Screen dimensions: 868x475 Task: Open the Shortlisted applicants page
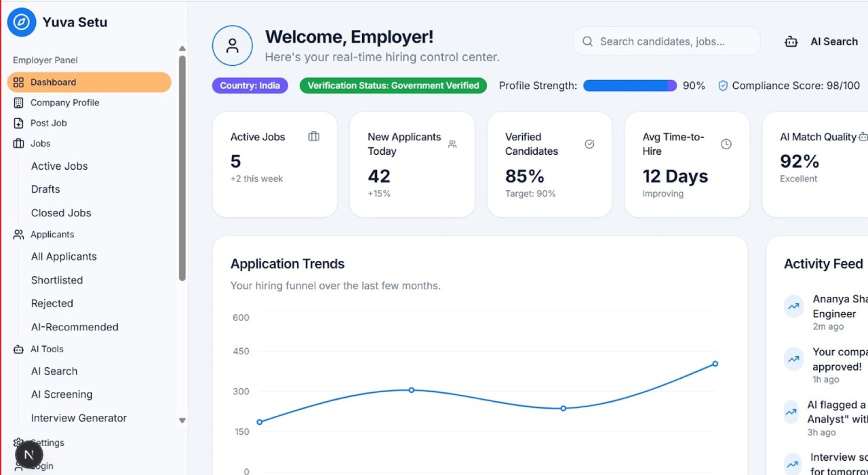coord(57,280)
